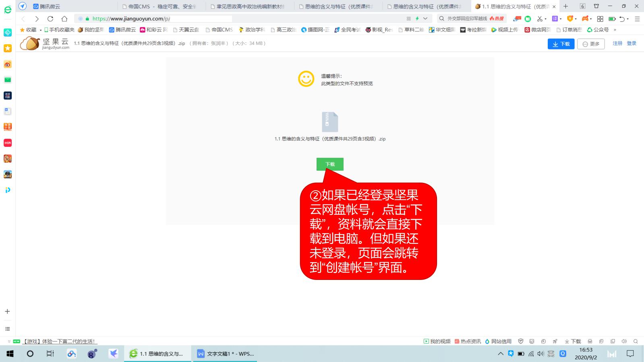Click the 登录 login link
Image resolution: width=644 pixels, height=362 pixels.
(632, 43)
